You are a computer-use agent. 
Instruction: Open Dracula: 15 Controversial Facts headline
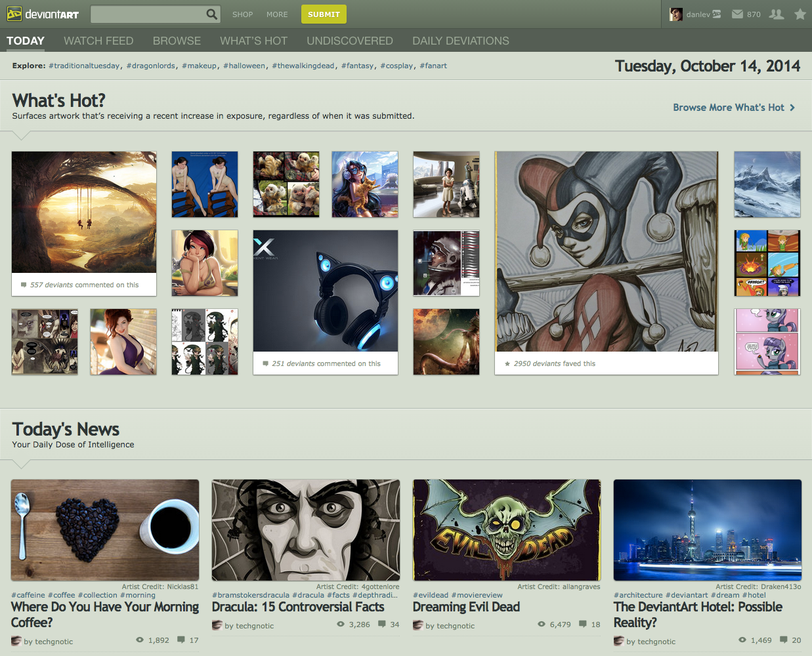point(298,607)
